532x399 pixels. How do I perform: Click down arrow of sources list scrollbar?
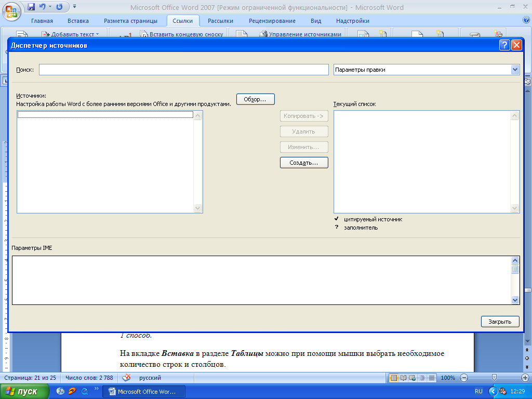tap(198, 208)
